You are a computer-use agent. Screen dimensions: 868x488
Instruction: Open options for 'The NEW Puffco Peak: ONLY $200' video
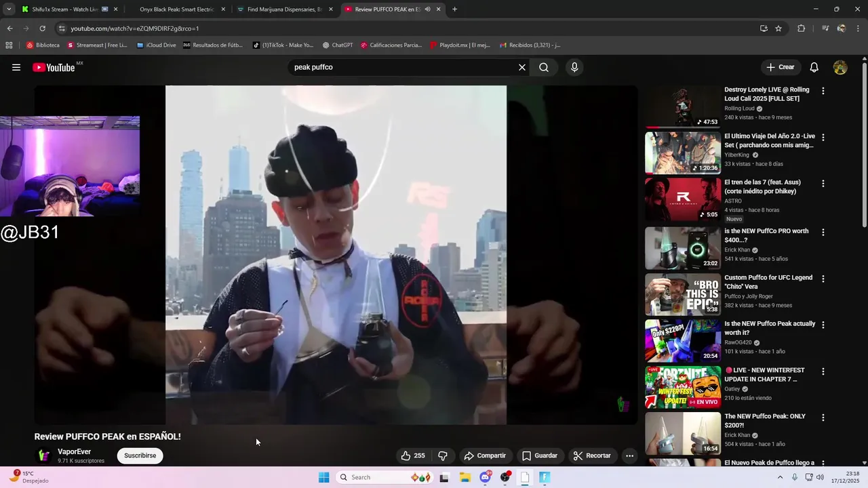pos(823,418)
